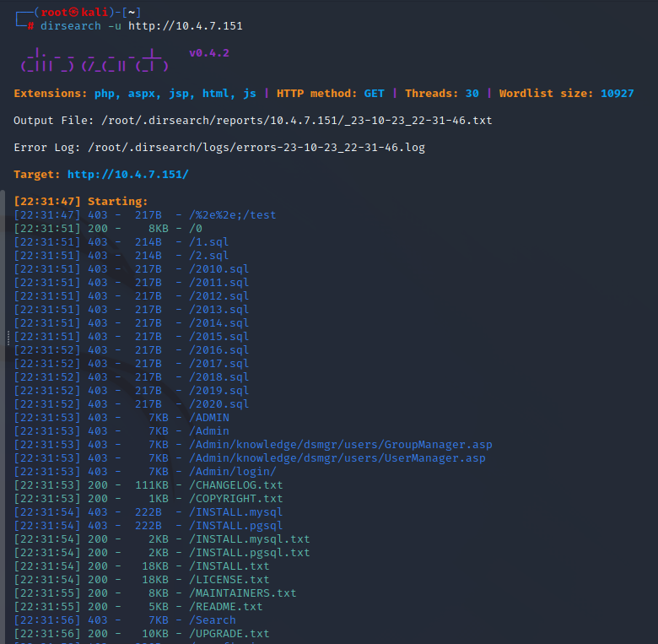This screenshot has height=644, width=658.
Task: Click the /INSTALL.pgsql.txt result path
Action: tap(249, 553)
